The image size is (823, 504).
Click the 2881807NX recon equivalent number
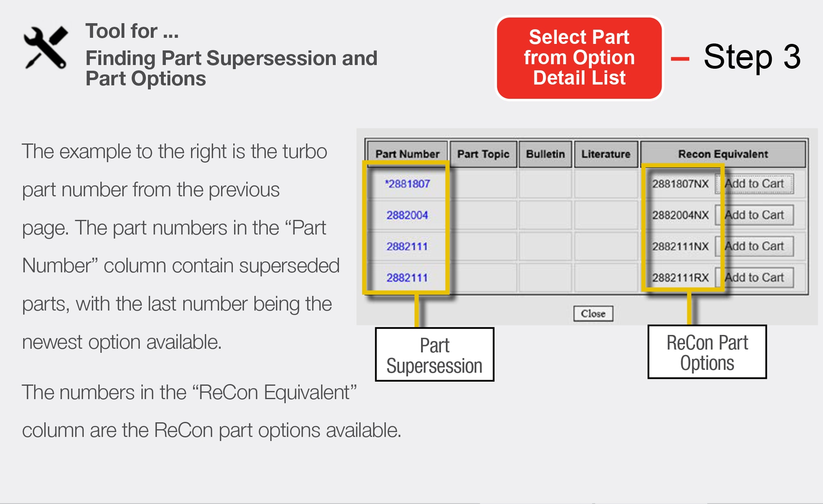click(x=680, y=184)
